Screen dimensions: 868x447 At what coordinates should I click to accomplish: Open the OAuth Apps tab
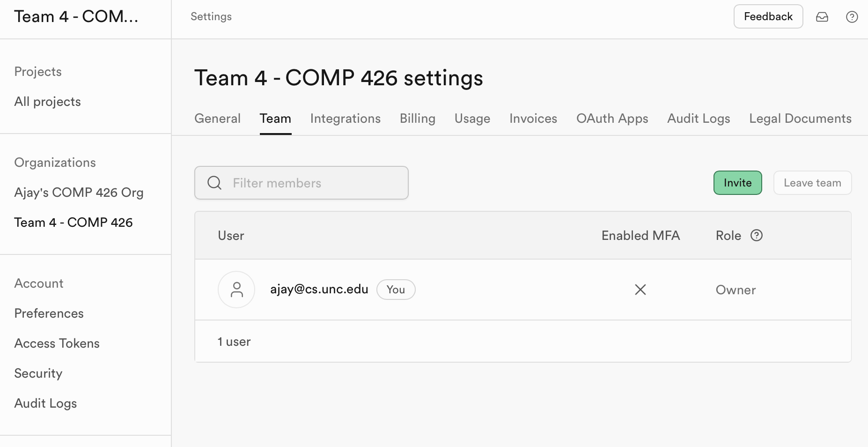(612, 119)
